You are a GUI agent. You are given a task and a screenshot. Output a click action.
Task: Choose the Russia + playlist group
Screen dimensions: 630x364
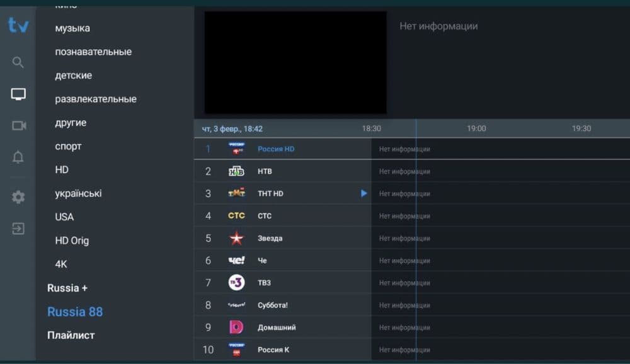click(x=67, y=288)
